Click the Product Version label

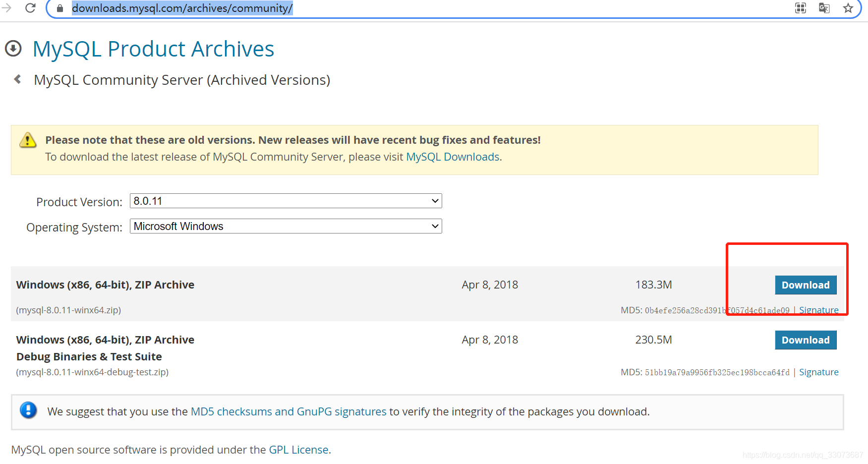tap(79, 202)
